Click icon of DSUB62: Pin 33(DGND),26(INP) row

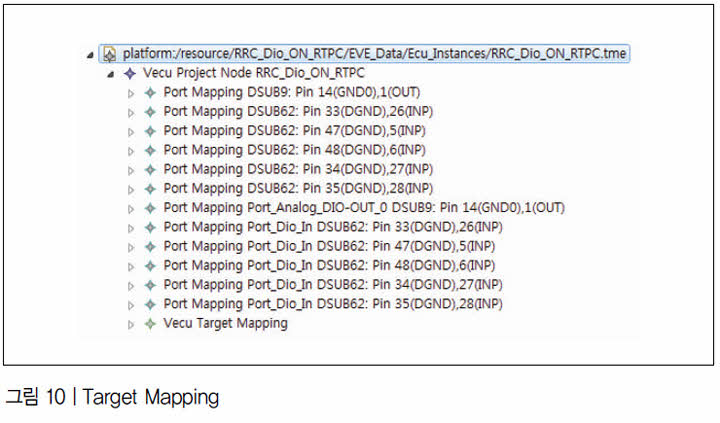(150, 112)
